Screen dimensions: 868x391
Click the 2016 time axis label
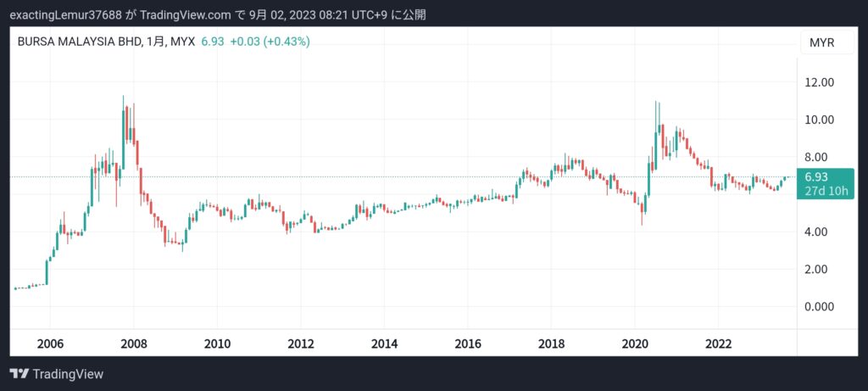click(468, 344)
